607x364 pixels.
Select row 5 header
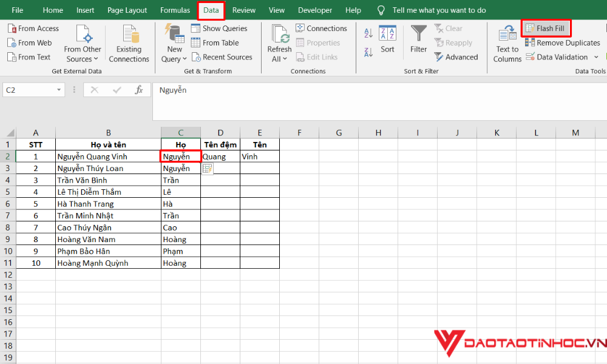[x=8, y=192]
